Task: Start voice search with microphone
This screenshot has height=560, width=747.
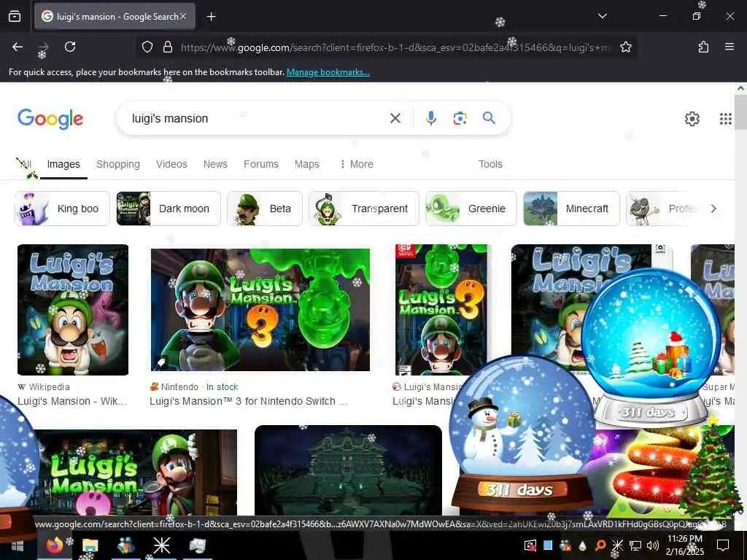Action: click(430, 118)
